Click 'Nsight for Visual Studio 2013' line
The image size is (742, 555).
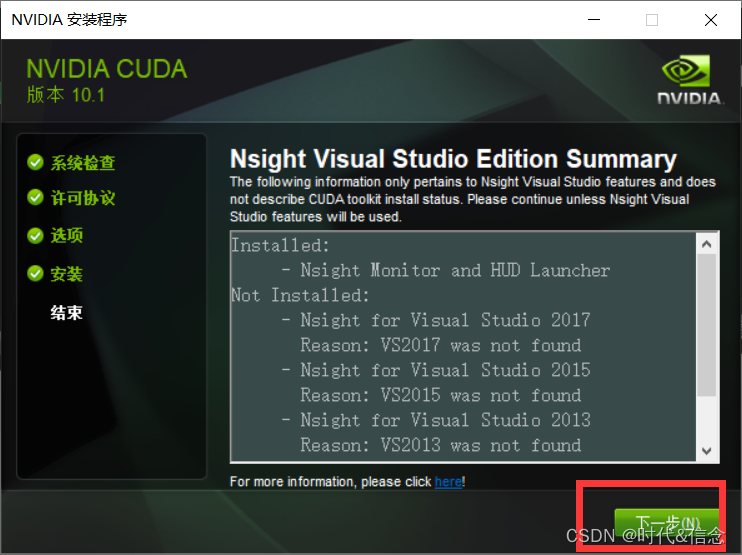pyautogui.click(x=445, y=420)
